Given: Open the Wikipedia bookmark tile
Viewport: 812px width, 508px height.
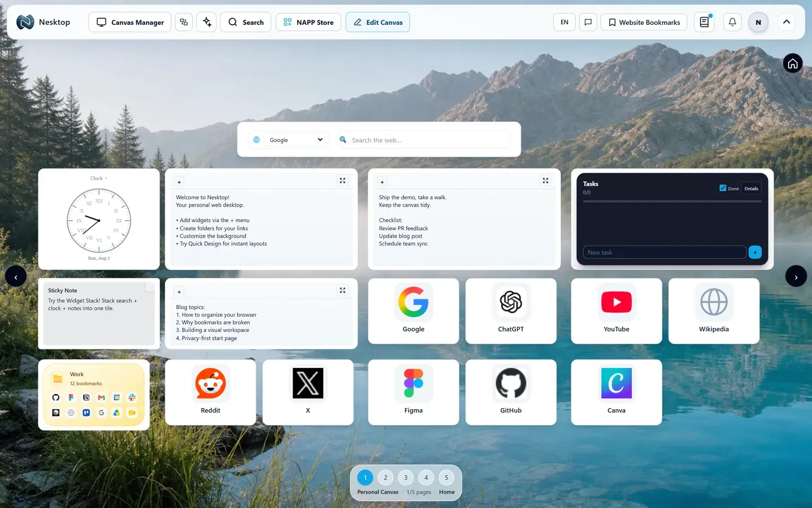Looking at the screenshot, I should (714, 311).
